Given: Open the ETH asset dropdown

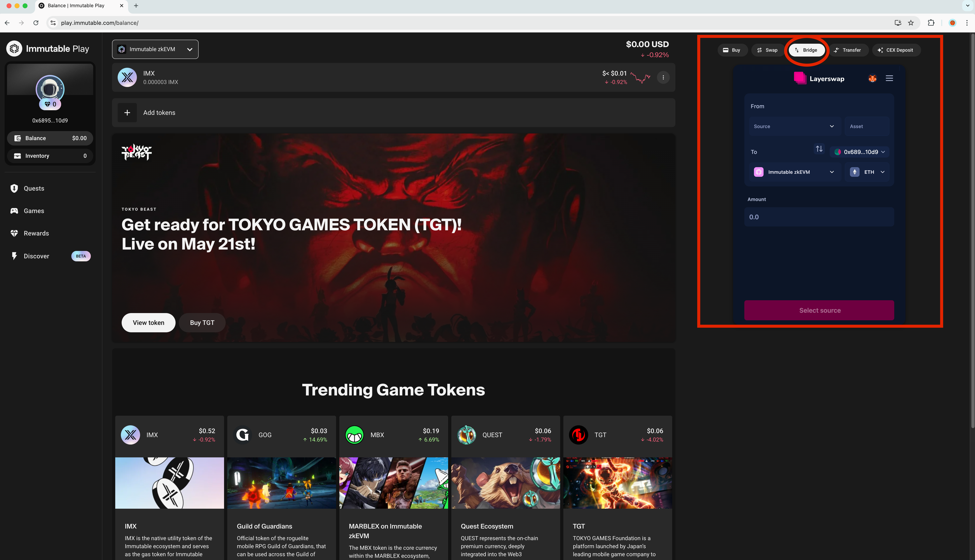Looking at the screenshot, I should [x=867, y=172].
